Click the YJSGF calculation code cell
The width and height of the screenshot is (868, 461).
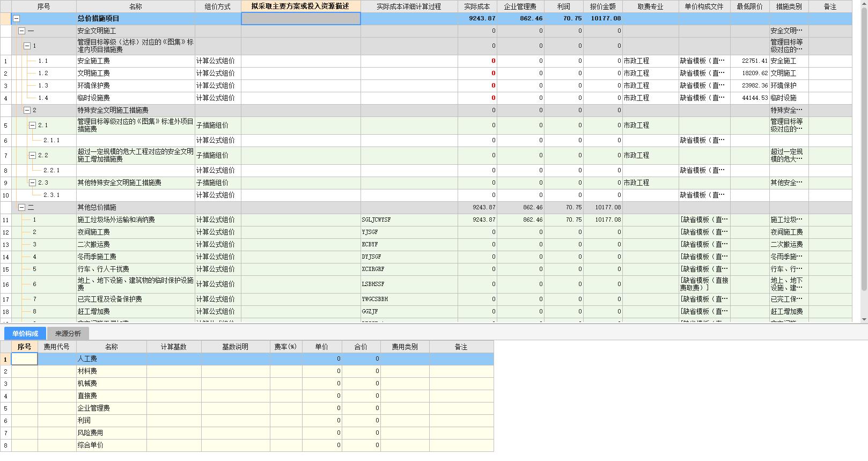click(x=409, y=232)
